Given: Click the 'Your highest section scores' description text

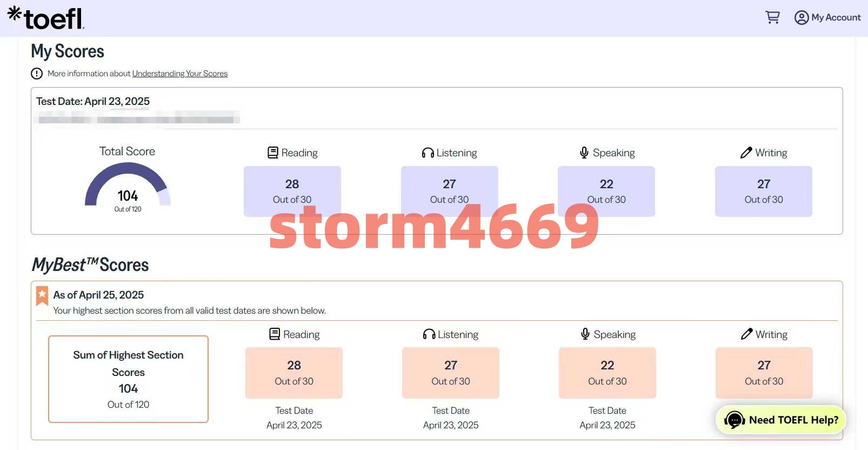Looking at the screenshot, I should [x=190, y=310].
